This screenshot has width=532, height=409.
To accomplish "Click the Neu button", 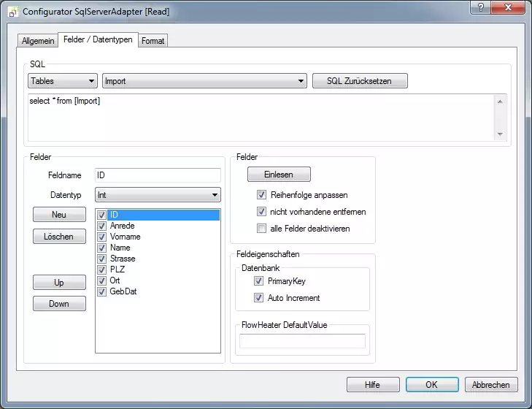I will [x=59, y=215].
